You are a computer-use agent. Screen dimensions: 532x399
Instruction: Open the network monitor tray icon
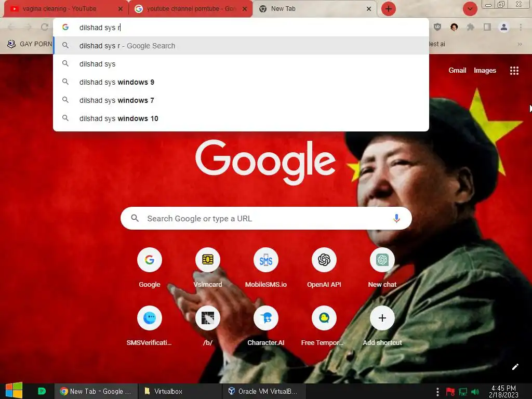point(463,392)
